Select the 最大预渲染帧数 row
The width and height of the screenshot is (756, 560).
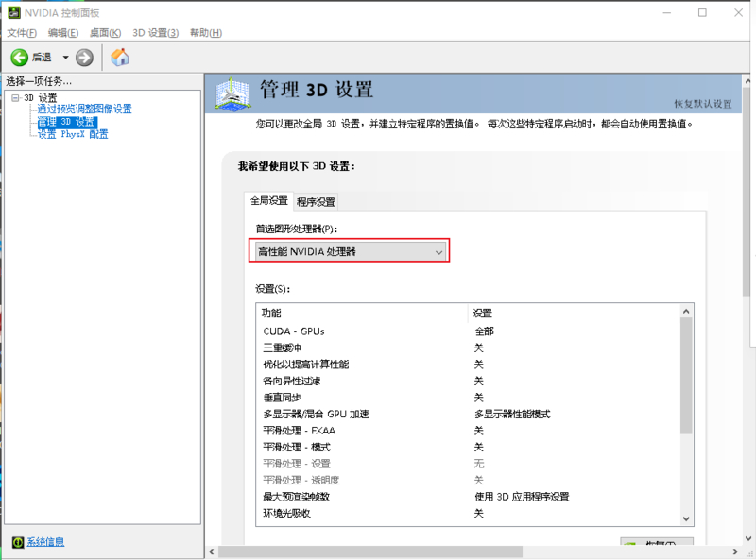(468, 497)
